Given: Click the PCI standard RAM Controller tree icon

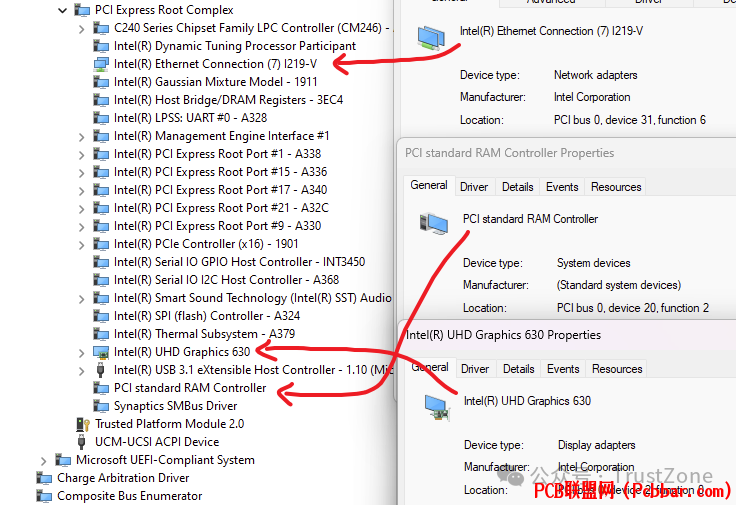Looking at the screenshot, I should point(101,388).
